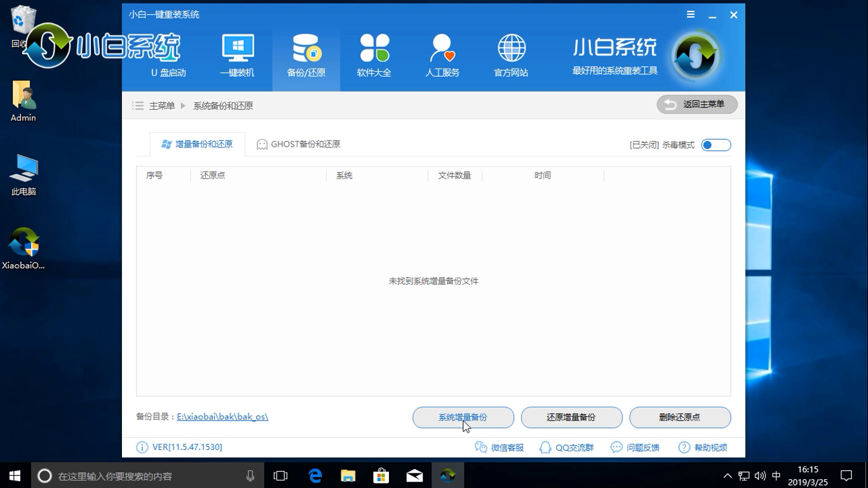
Task: Open the backup directory link E:\xiaobai\bak\bak_os\
Action: point(222,416)
